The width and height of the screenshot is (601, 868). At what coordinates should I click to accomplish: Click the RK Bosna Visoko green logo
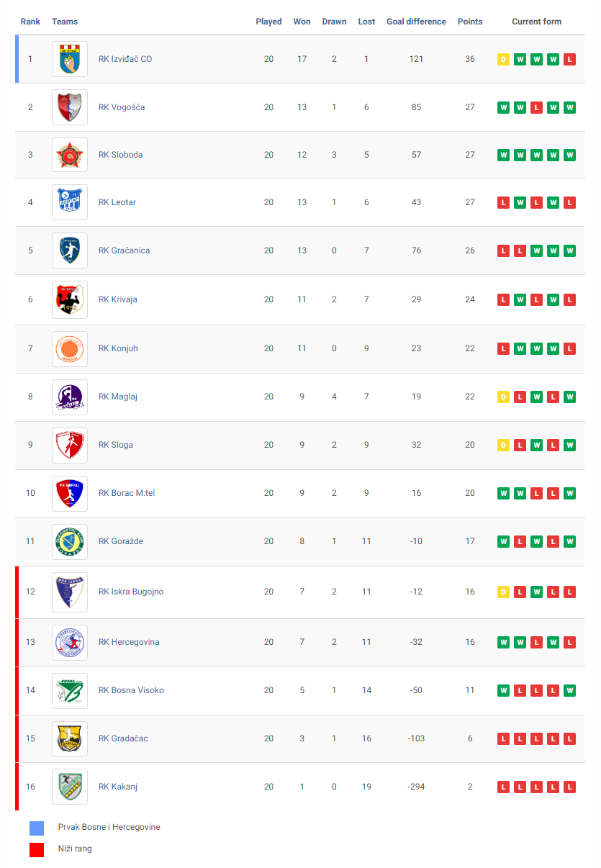point(70,690)
